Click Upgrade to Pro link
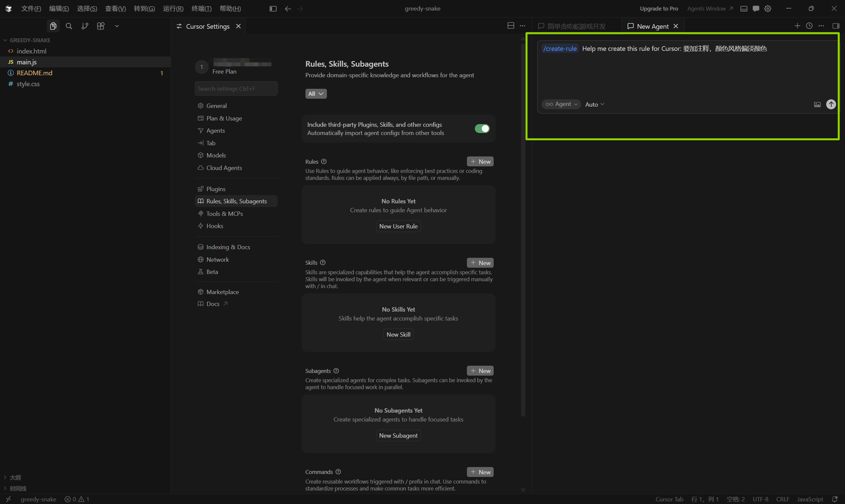 pyautogui.click(x=659, y=9)
